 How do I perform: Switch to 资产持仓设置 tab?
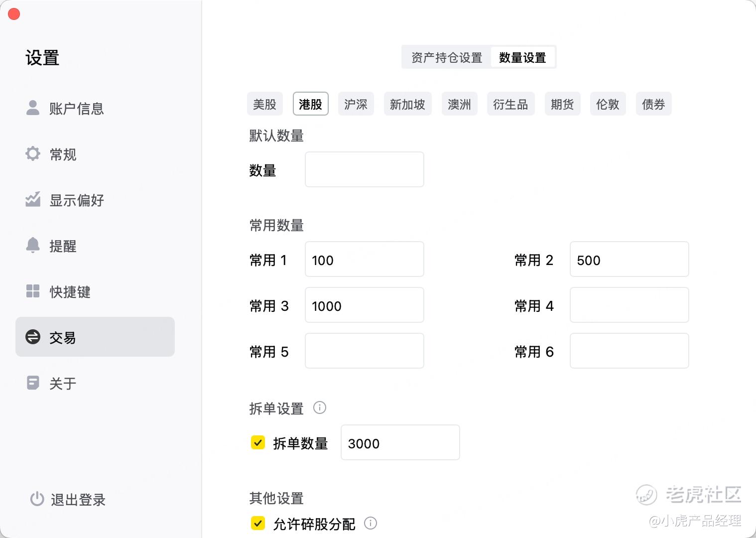point(447,57)
